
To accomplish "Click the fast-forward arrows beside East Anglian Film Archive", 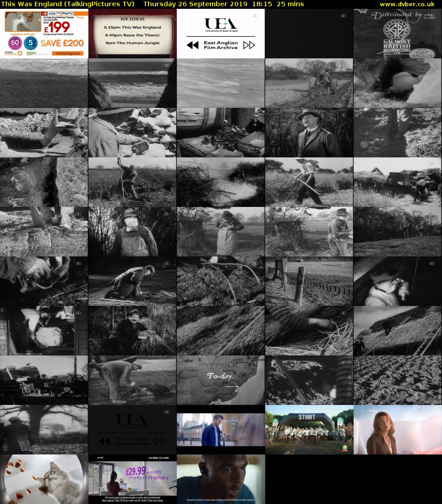I will [x=249, y=45].
